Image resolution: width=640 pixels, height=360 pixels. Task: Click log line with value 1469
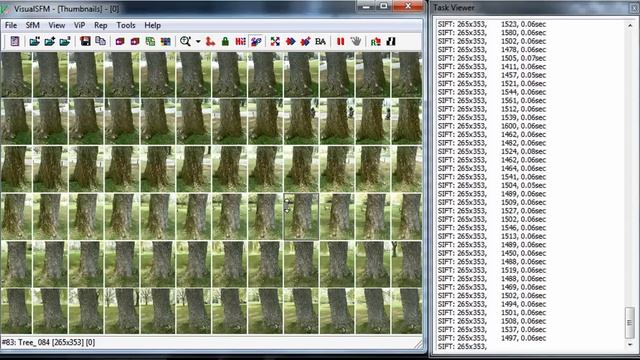pos(491,287)
